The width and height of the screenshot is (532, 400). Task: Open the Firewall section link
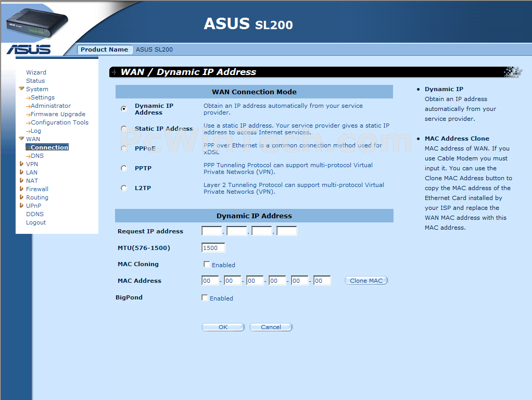tap(37, 189)
